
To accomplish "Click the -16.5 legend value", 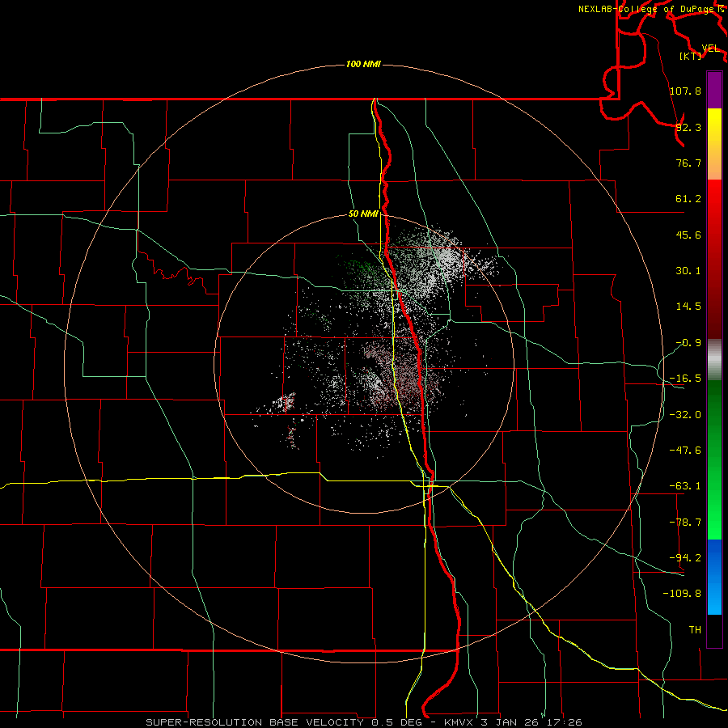I will (x=685, y=379).
